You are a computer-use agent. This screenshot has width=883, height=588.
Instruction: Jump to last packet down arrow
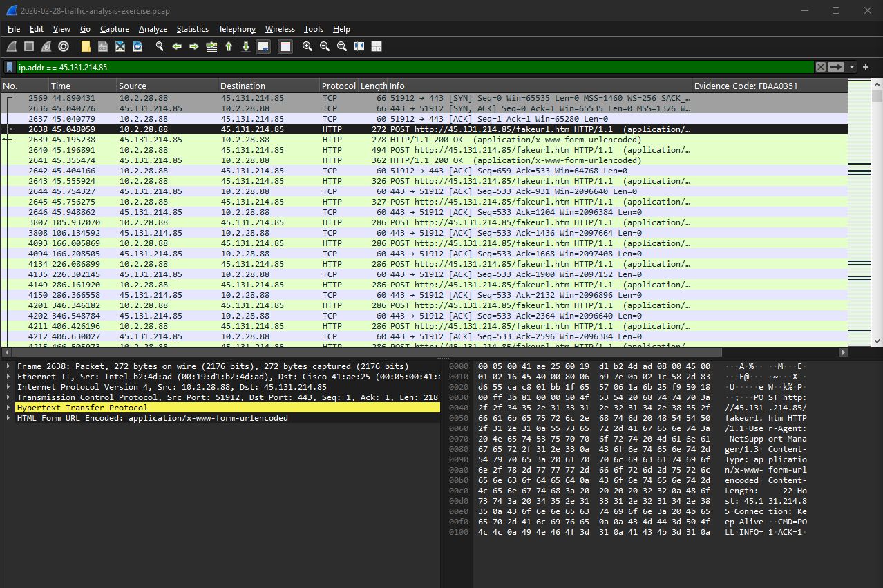246,46
